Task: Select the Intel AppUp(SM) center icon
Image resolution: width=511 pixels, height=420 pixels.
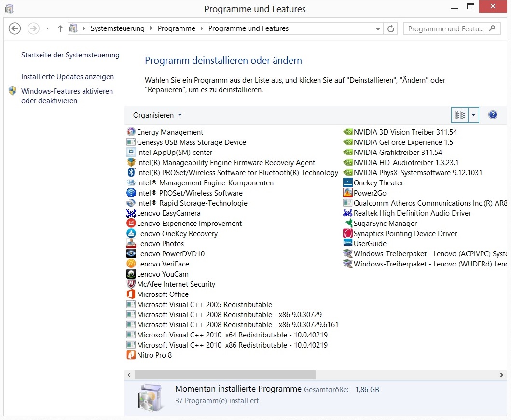Action: click(x=131, y=152)
